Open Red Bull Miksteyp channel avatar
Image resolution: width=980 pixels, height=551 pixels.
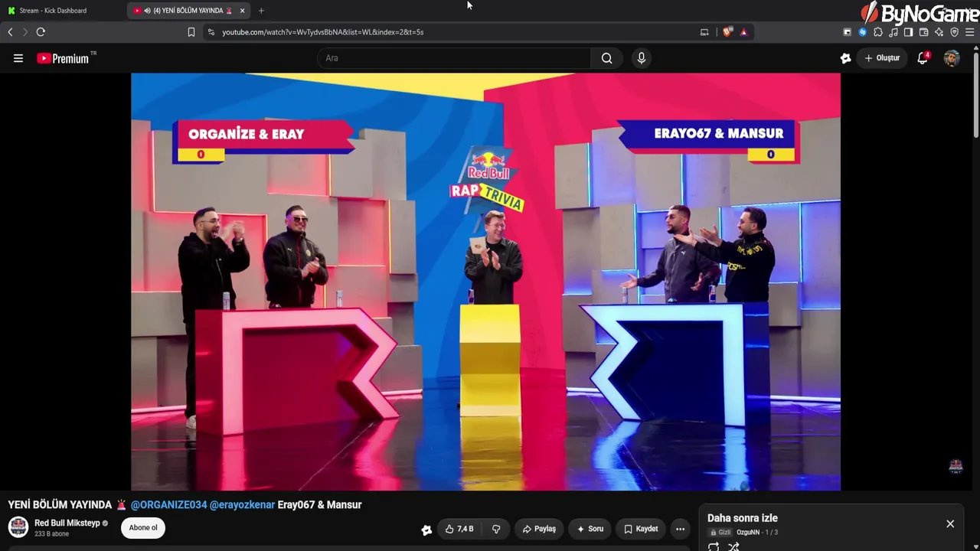tap(18, 527)
